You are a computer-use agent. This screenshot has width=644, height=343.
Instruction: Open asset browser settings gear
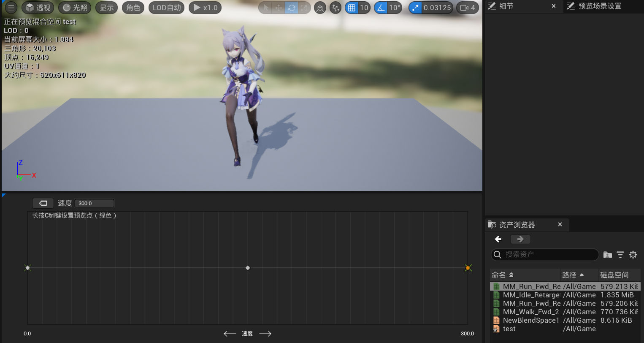633,255
